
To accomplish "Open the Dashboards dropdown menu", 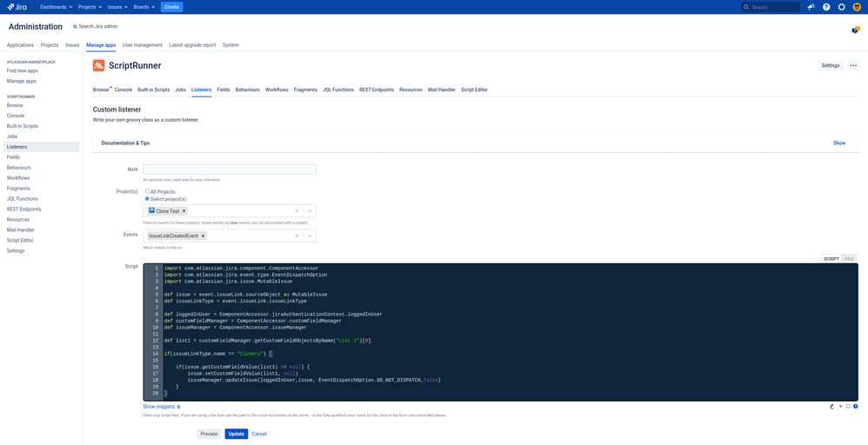I will 56,7.
